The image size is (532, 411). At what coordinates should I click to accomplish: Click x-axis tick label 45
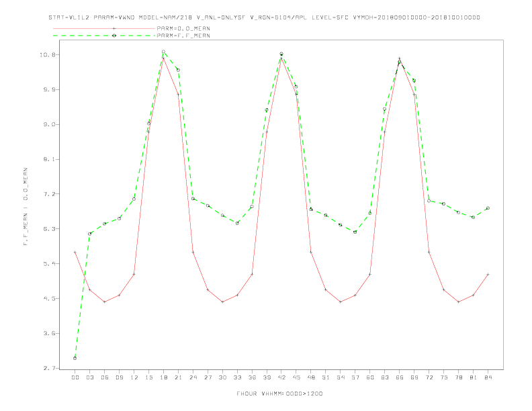click(x=296, y=377)
